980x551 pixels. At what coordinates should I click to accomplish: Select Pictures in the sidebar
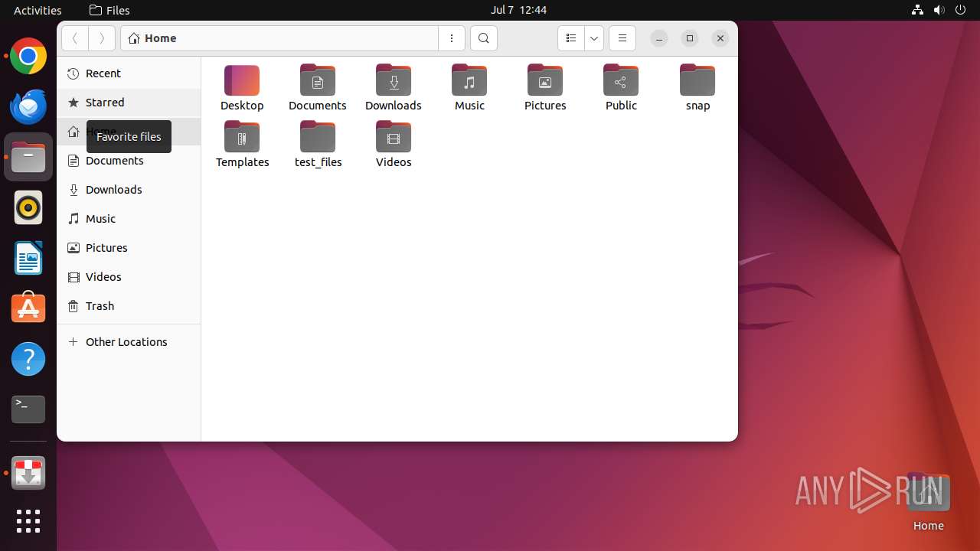click(x=129, y=248)
